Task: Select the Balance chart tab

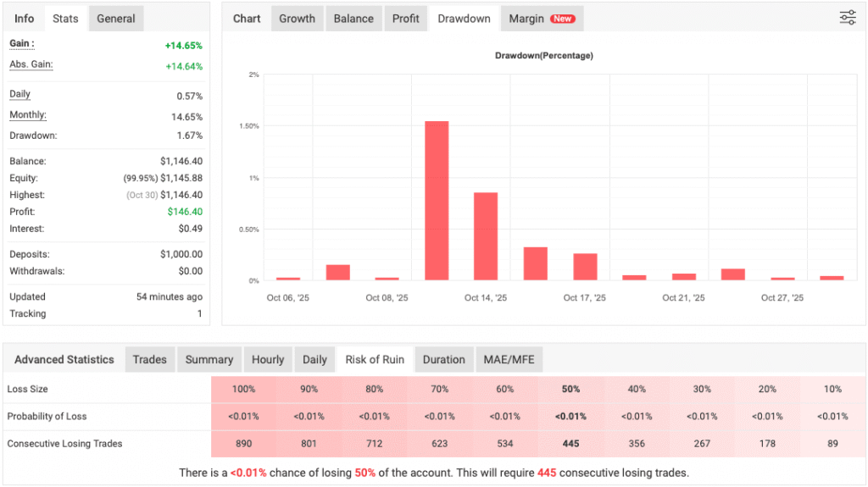Action: 353,19
